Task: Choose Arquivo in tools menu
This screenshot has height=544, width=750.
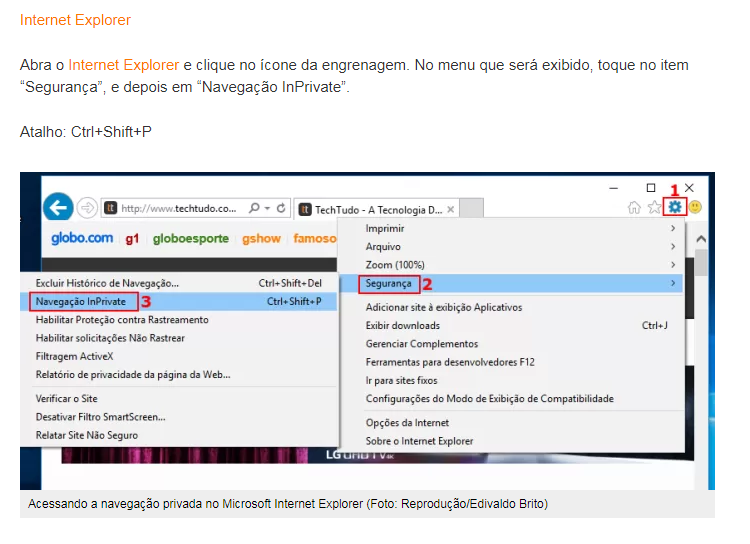Action: [x=511, y=246]
